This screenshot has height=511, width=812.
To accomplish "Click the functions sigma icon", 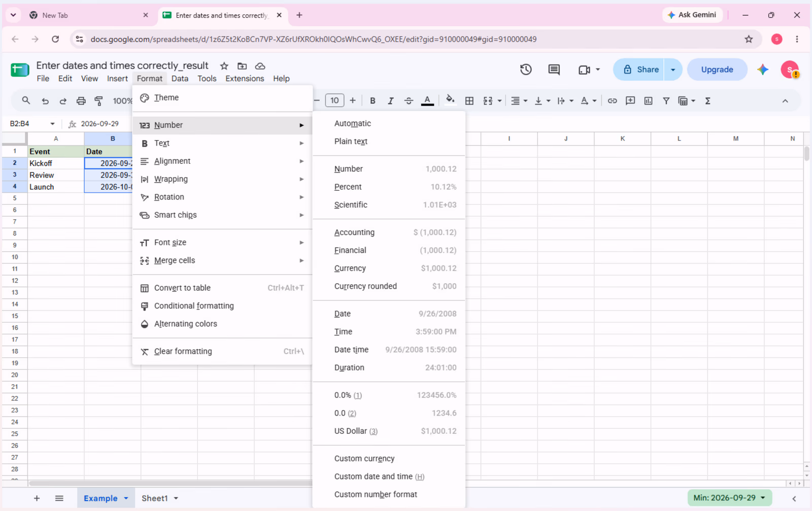I will 707,101.
